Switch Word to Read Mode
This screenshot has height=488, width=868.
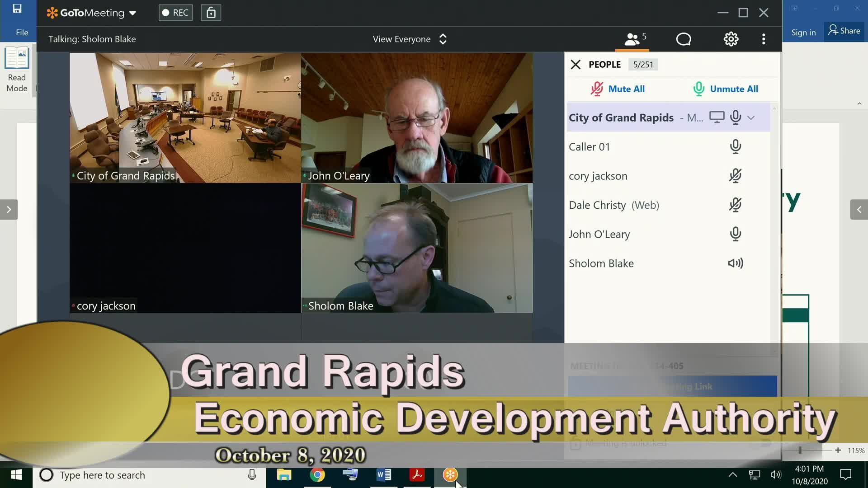point(17,70)
